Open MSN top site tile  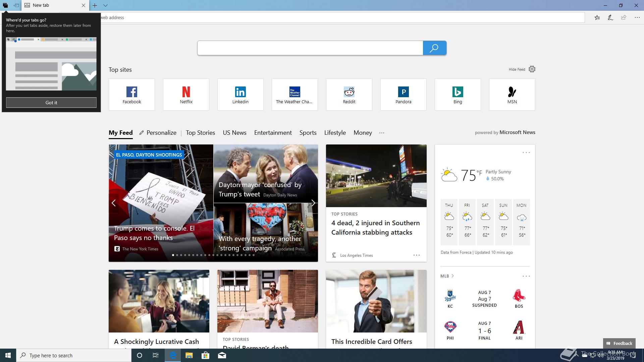click(x=512, y=95)
